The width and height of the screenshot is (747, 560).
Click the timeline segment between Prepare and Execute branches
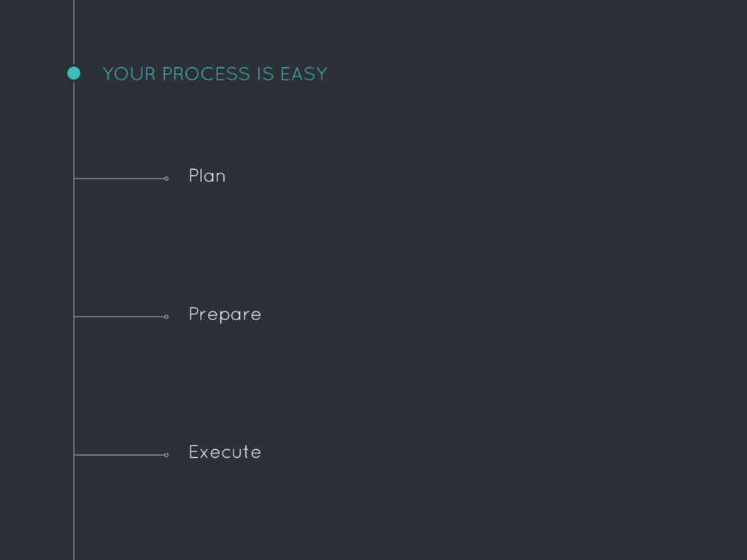[74, 386]
